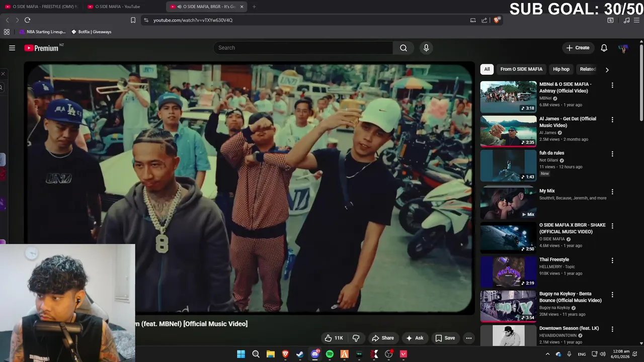
Task: Open Al James Get Dat thumbnail
Action: pos(508,131)
